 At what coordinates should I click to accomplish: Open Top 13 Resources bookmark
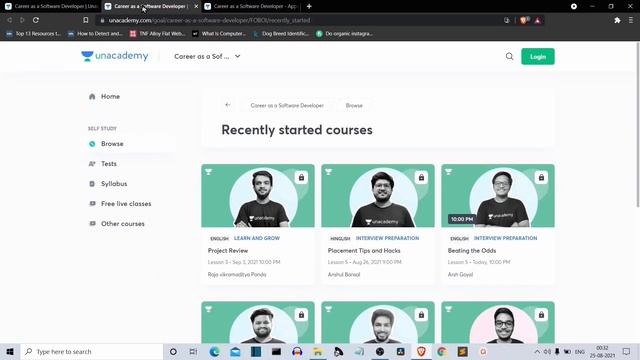33,33
